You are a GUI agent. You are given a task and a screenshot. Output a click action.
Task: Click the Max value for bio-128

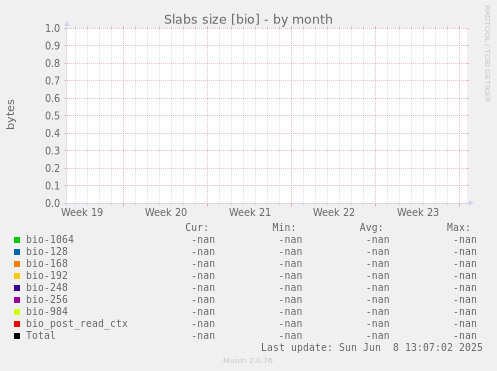pos(465,252)
